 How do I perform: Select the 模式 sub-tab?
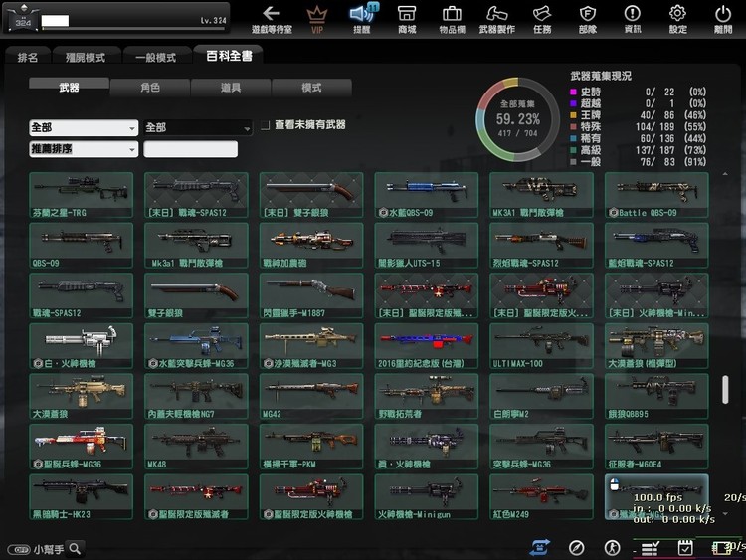point(311,88)
